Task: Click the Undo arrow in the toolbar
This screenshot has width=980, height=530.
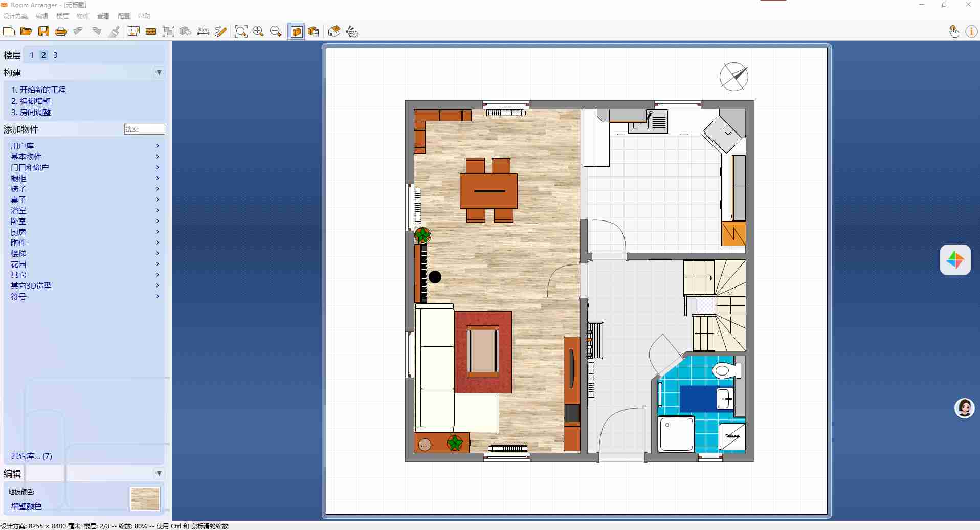Action: tap(78, 32)
